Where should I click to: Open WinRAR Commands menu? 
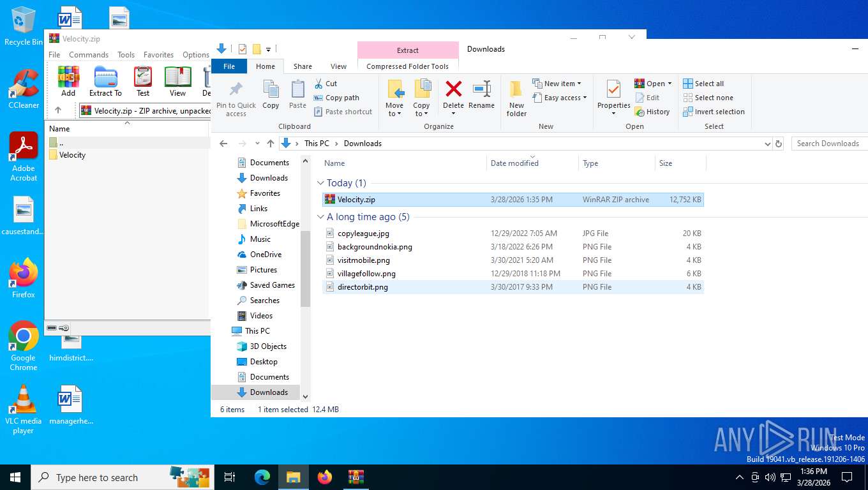[x=89, y=55]
